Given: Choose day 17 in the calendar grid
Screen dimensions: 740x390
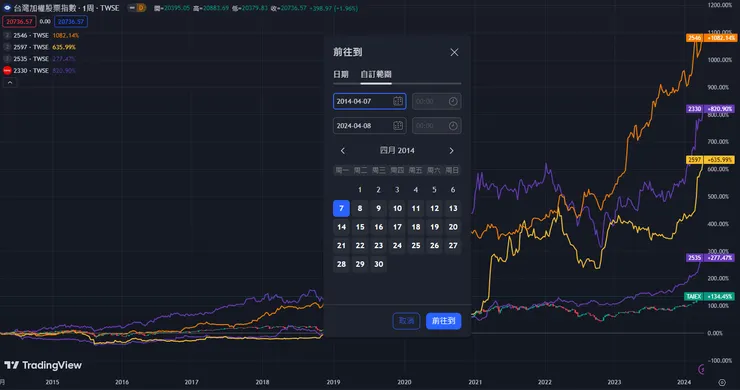Looking at the screenshot, I should [x=397, y=227].
